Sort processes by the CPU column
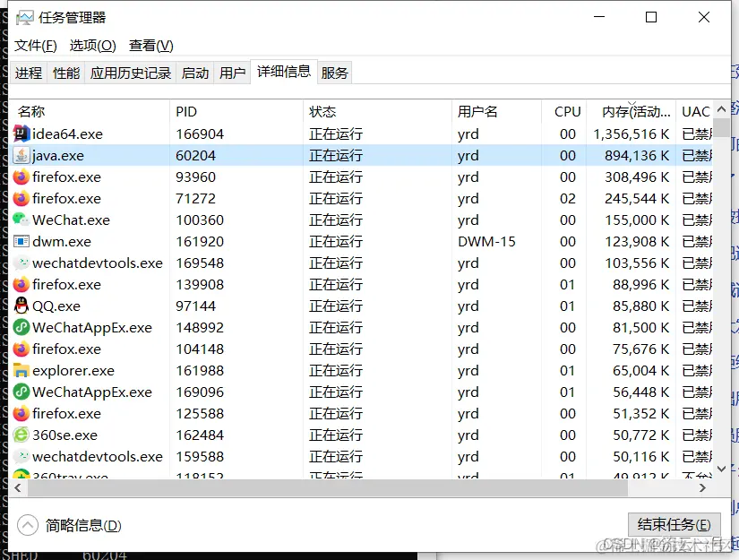Image resolution: width=739 pixels, height=560 pixels. tap(566, 111)
